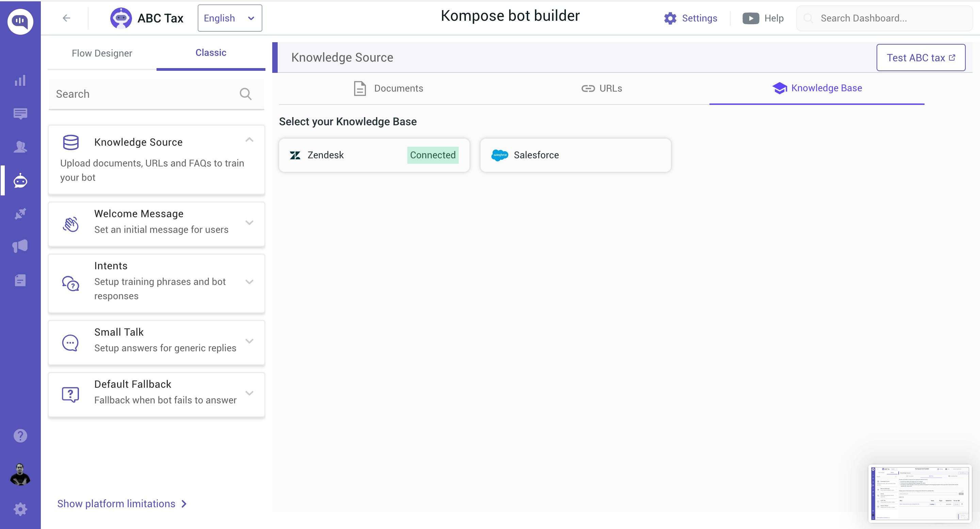Open user profile avatar
Screen dimensions: 980x529
click(20, 474)
